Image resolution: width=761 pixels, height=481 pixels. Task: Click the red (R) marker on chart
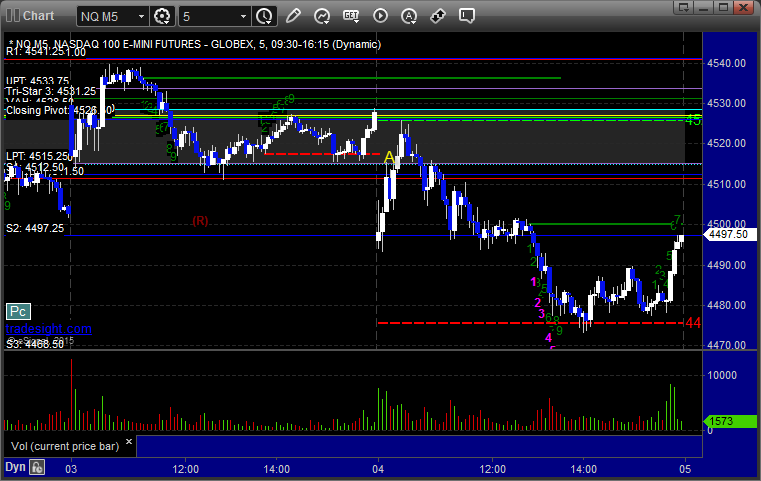click(200, 221)
